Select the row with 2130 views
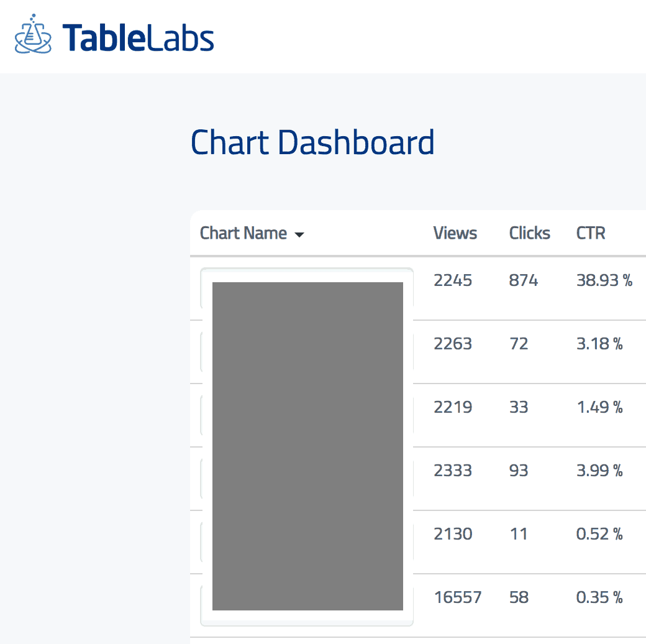The height and width of the screenshot is (644, 646). coord(453,534)
